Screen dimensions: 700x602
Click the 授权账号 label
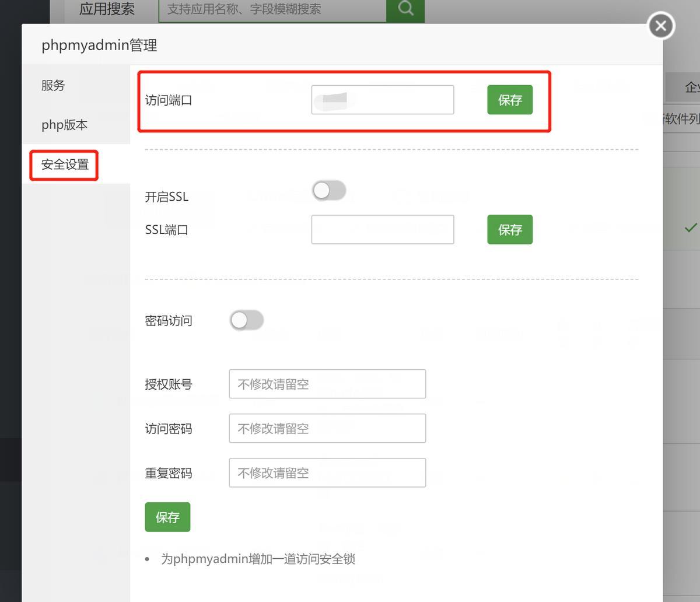169,384
